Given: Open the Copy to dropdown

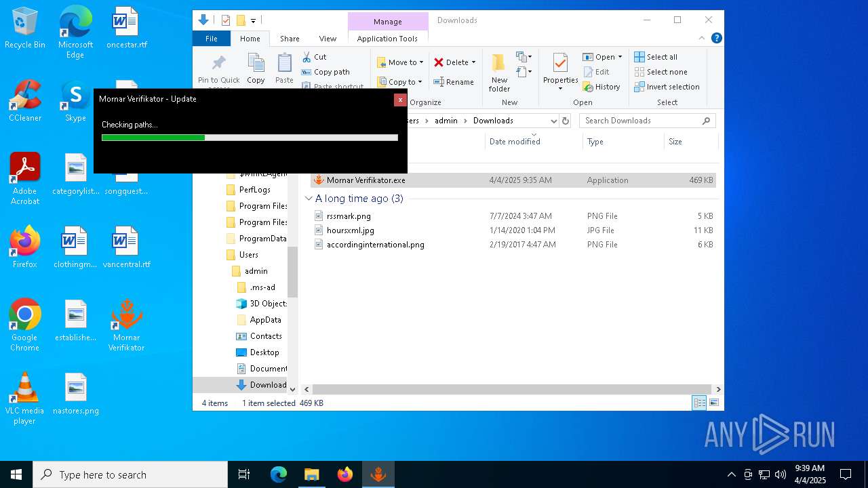Looking at the screenshot, I should click(399, 82).
